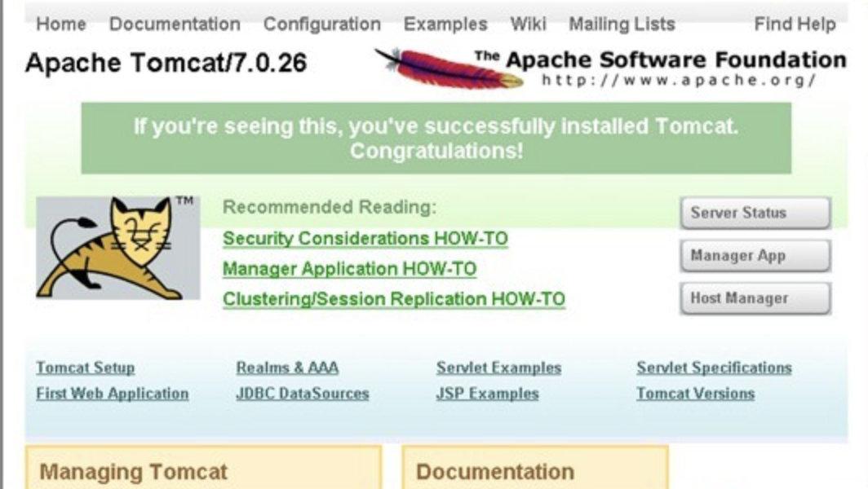Open the Home navigation item
The width and height of the screenshot is (868, 489).
tap(61, 24)
